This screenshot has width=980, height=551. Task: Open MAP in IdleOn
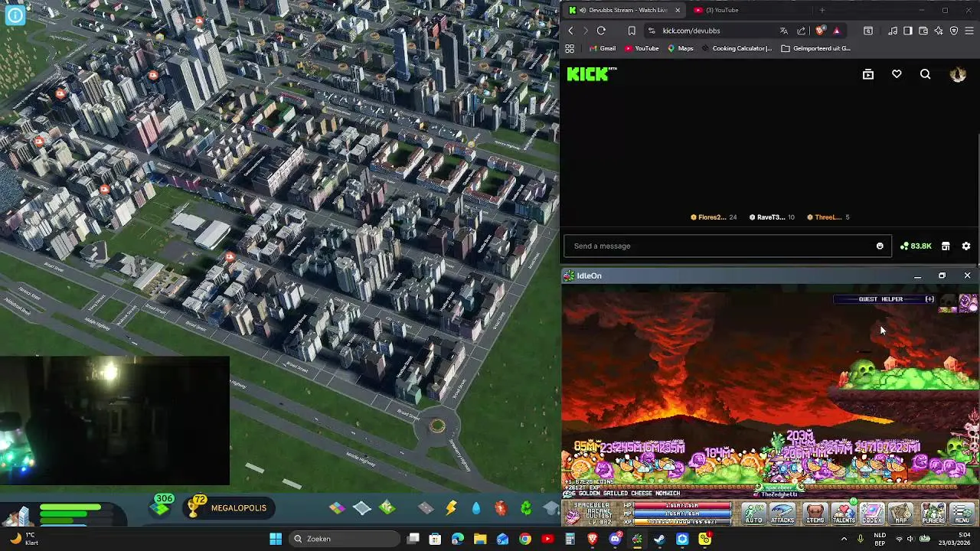pyautogui.click(x=901, y=514)
